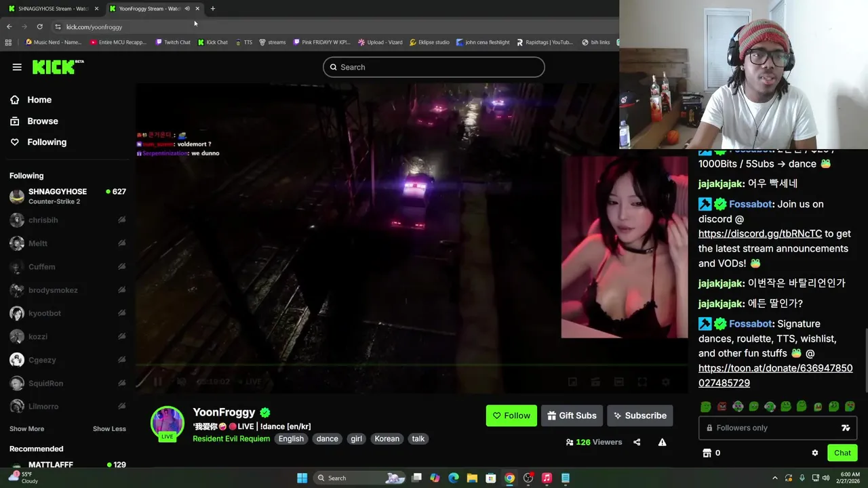Open Chrome apps grid in bookmarks bar
Screen dimensions: 868x488
[x=8, y=42]
